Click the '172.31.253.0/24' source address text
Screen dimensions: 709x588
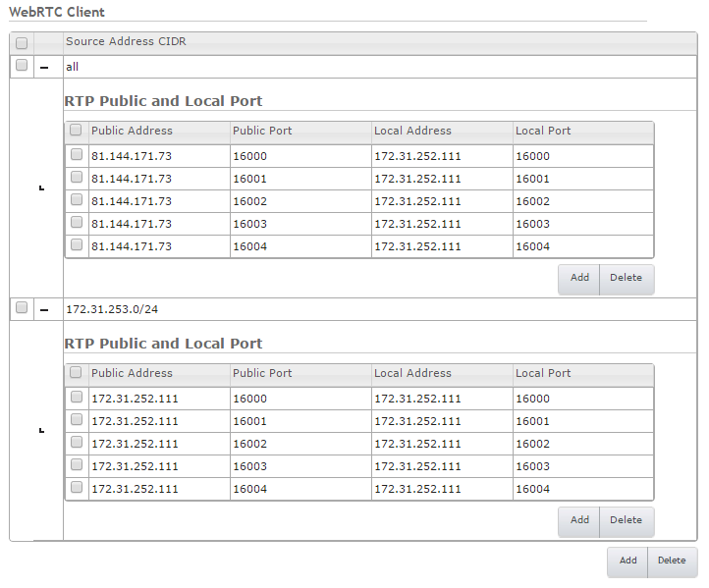112,309
